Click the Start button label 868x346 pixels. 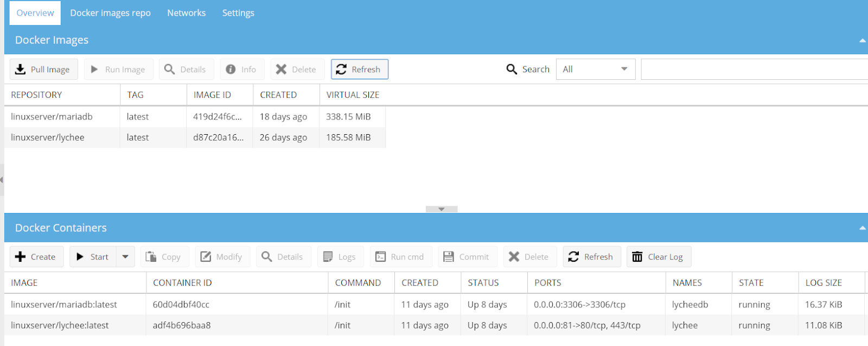[99, 257]
